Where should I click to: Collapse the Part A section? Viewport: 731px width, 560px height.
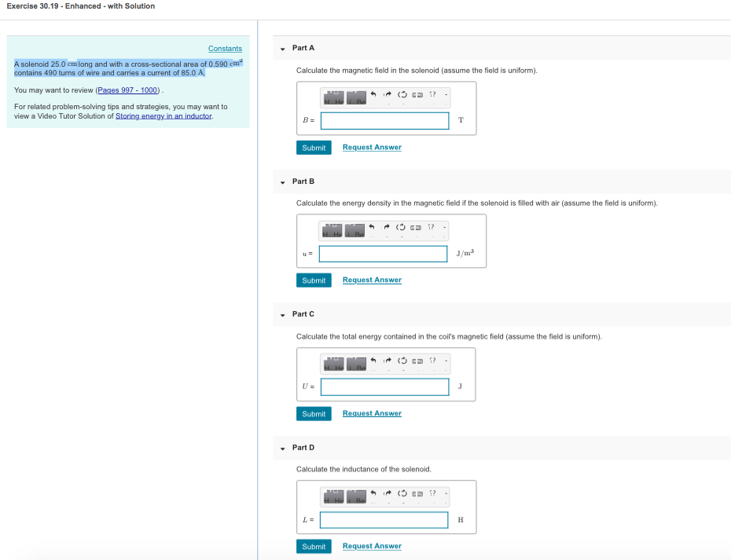tap(282, 48)
